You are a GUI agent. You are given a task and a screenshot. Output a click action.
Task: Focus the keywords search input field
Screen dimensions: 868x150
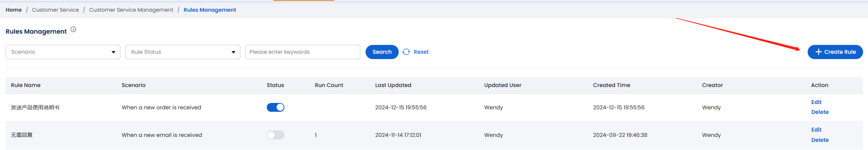(303, 52)
